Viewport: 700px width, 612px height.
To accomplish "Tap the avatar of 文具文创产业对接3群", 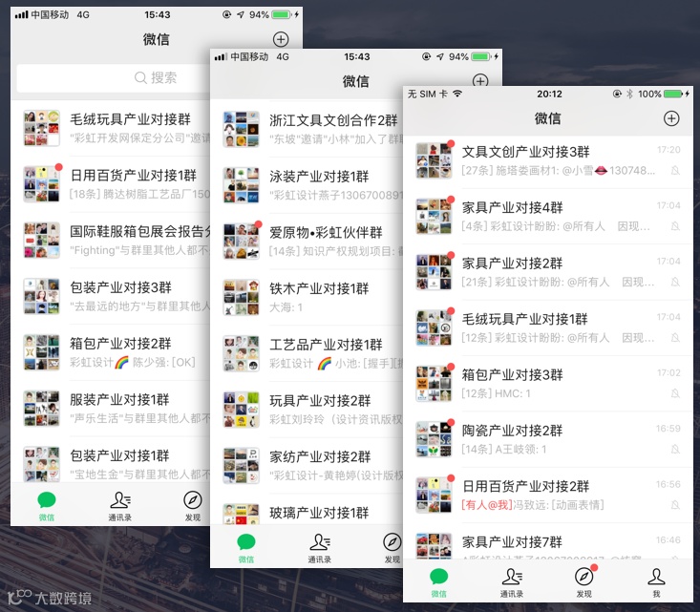I will coord(434,160).
